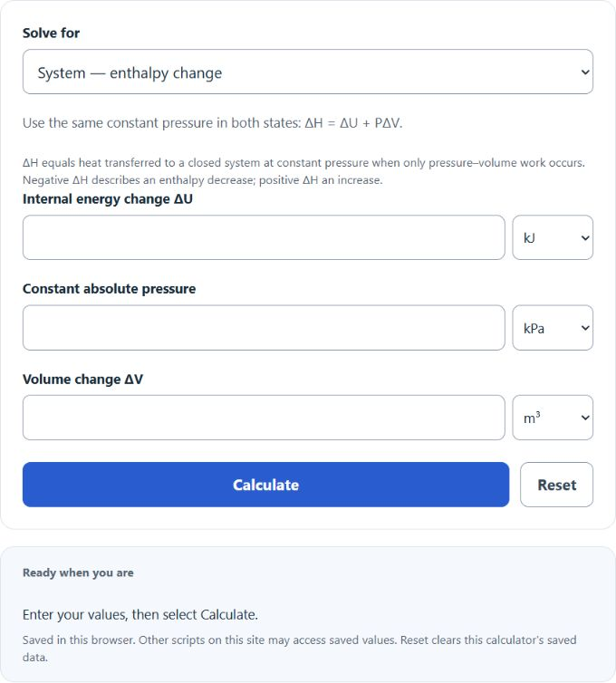Focus the Internal energy change ΔU input

click(x=264, y=237)
